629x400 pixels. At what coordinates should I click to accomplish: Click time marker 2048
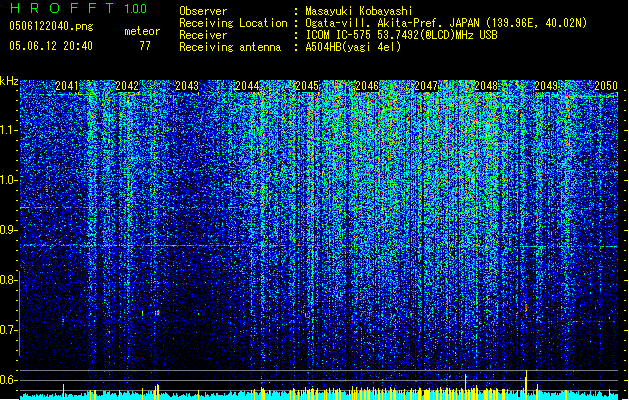(486, 86)
